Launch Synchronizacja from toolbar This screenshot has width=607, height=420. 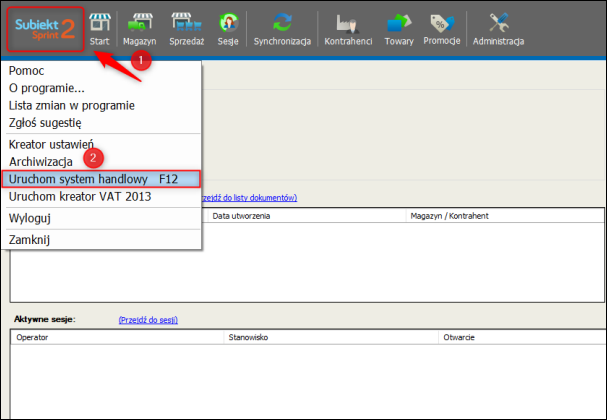click(x=282, y=29)
